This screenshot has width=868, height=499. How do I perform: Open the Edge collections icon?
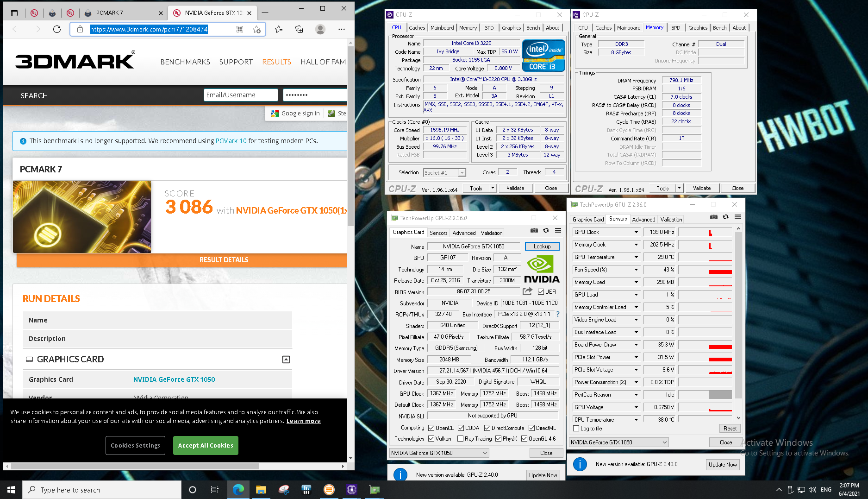[299, 29]
